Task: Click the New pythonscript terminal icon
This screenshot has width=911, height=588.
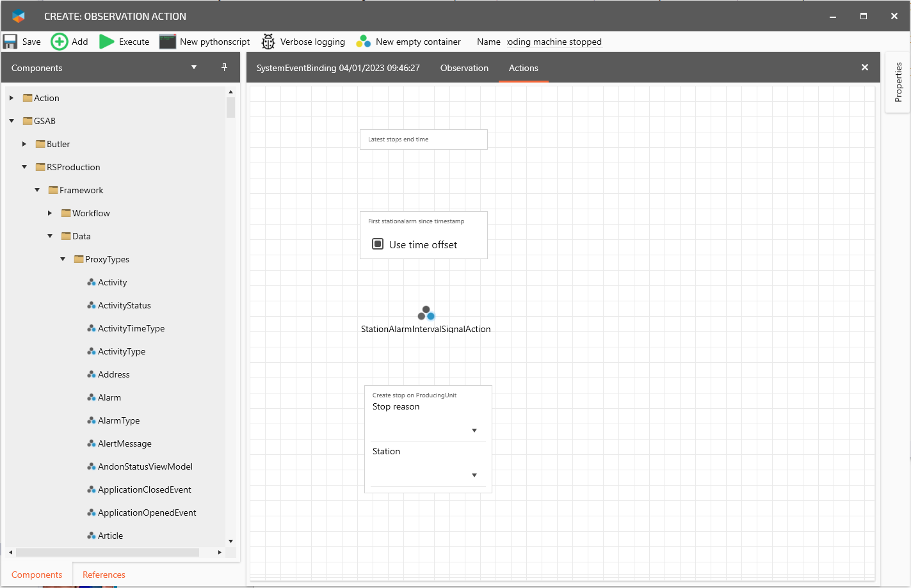Action: (168, 42)
